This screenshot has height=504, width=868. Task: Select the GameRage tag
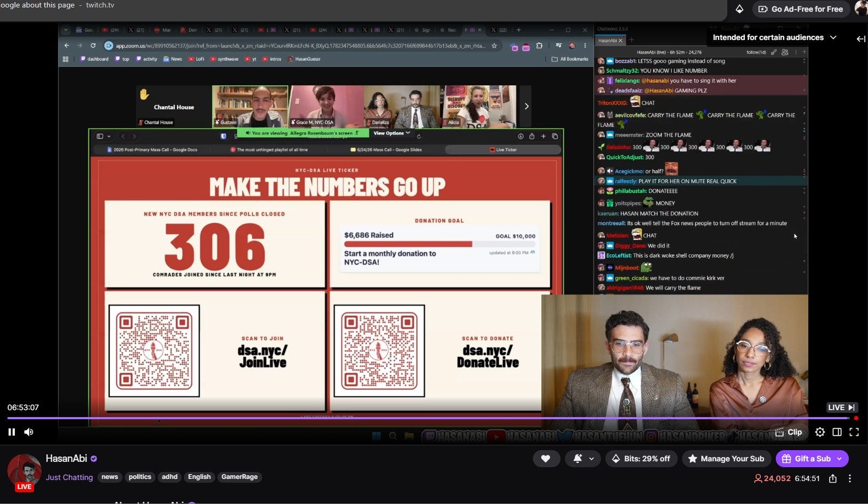click(239, 477)
